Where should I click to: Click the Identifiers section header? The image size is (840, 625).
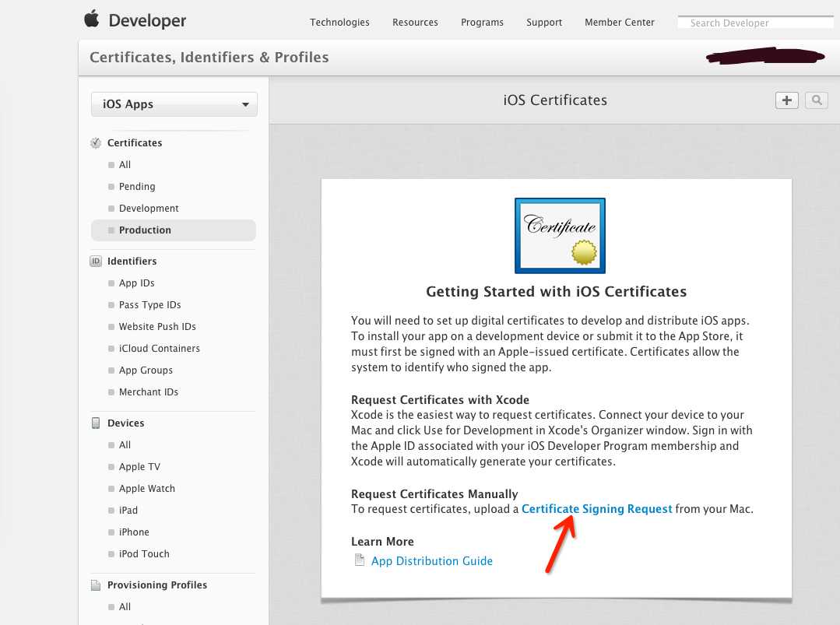click(132, 262)
